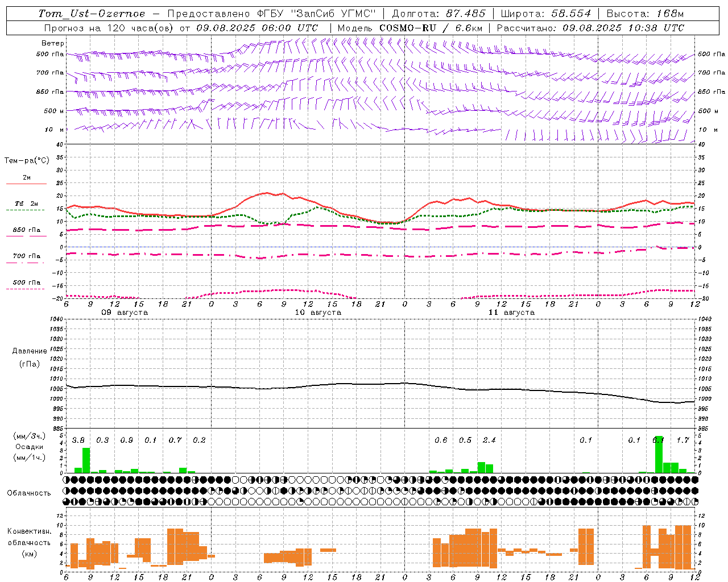
Task: Click the 11 августа date label
Action: 511,313
